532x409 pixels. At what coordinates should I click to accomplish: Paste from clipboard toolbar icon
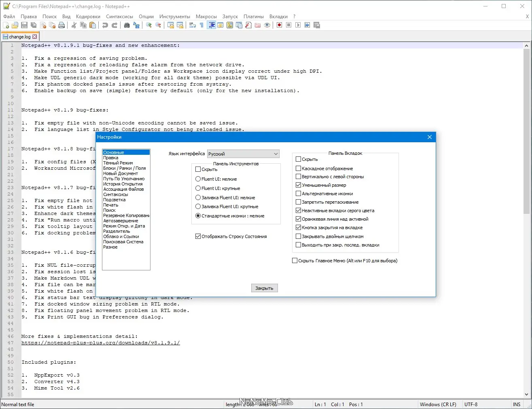[x=93, y=25]
